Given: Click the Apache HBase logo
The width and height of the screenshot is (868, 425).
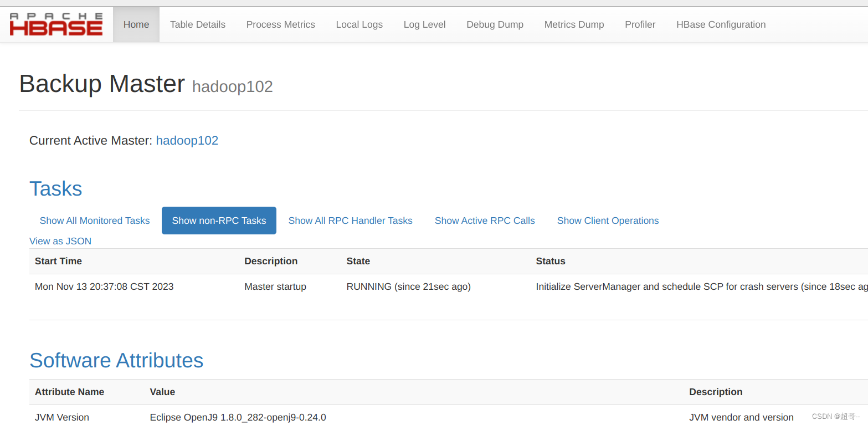Looking at the screenshot, I should click(x=56, y=24).
